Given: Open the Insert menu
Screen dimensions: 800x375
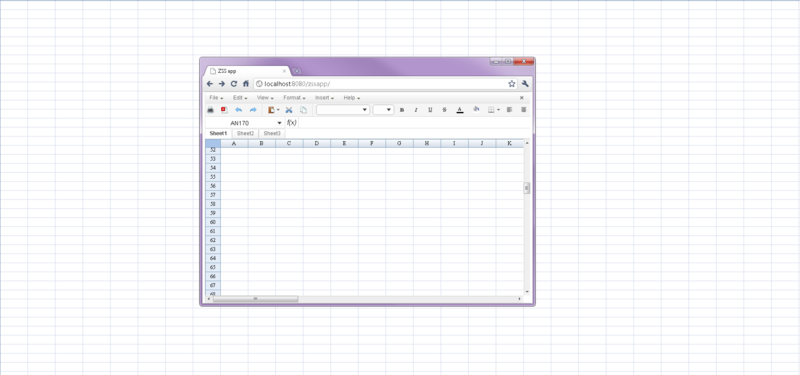Looking at the screenshot, I should point(324,97).
